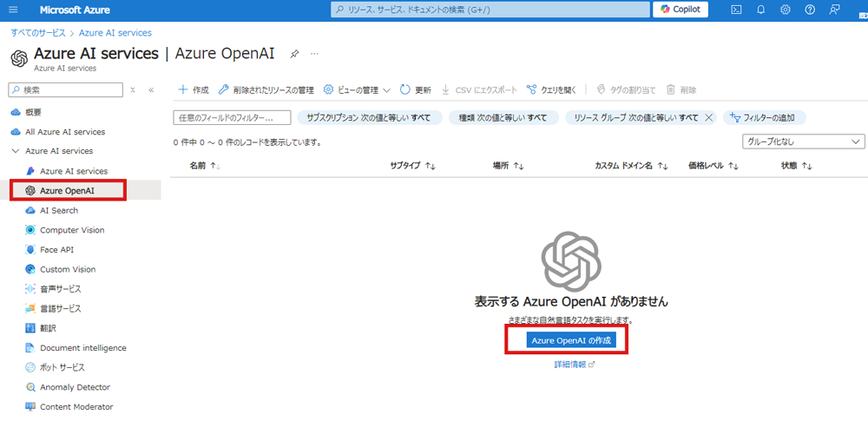This screenshot has height=421, width=868.
Task: Click the ボット サービス icon
Action: click(30, 368)
